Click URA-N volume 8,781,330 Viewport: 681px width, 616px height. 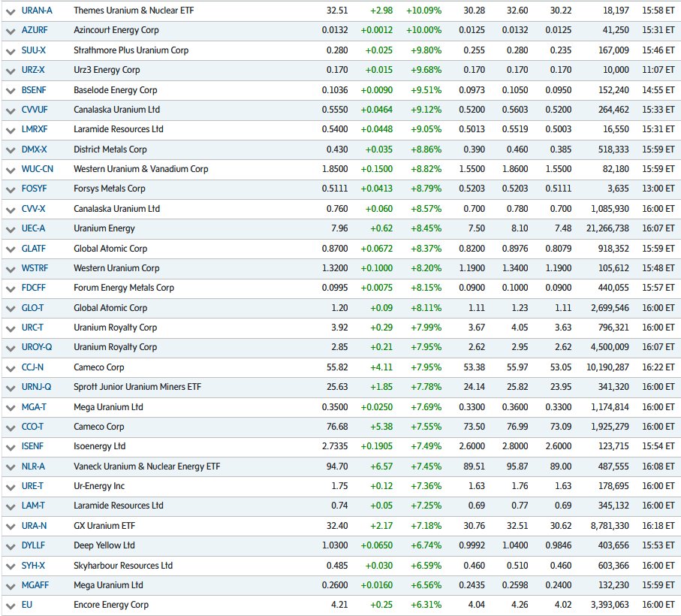[x=610, y=526]
